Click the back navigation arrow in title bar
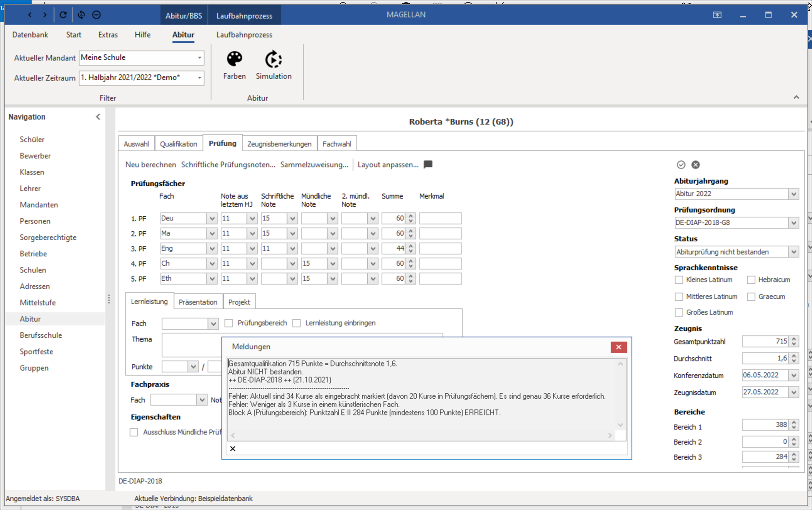 30,15
